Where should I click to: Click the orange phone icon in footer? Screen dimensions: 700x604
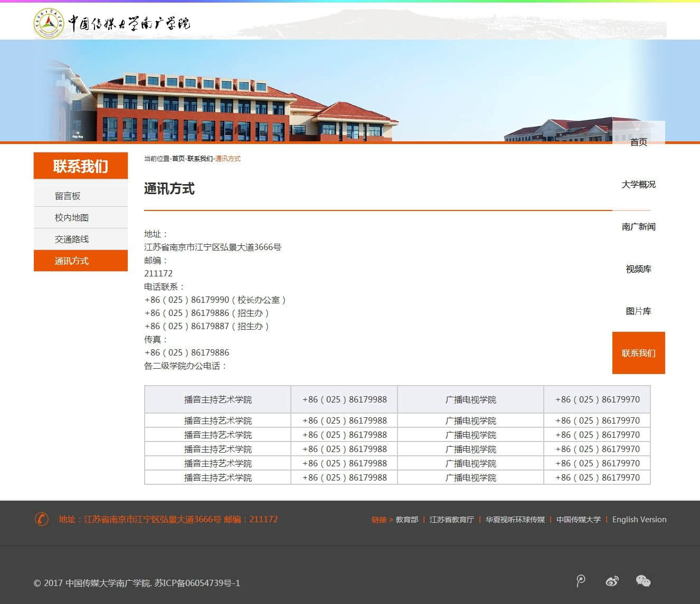[x=41, y=519]
